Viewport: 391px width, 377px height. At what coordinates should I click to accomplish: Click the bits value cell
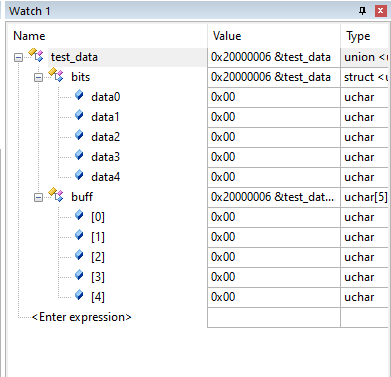click(274, 77)
